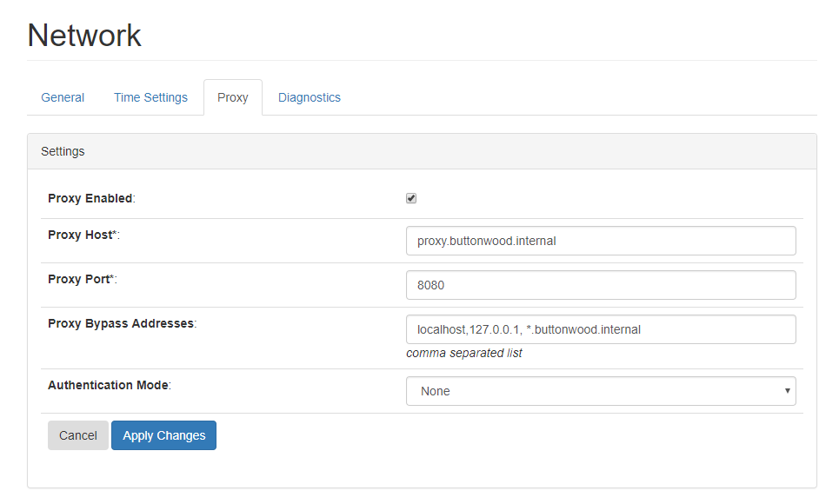Click the Apply Changes button
Viewport: 839px width, 504px height.
pyautogui.click(x=163, y=435)
